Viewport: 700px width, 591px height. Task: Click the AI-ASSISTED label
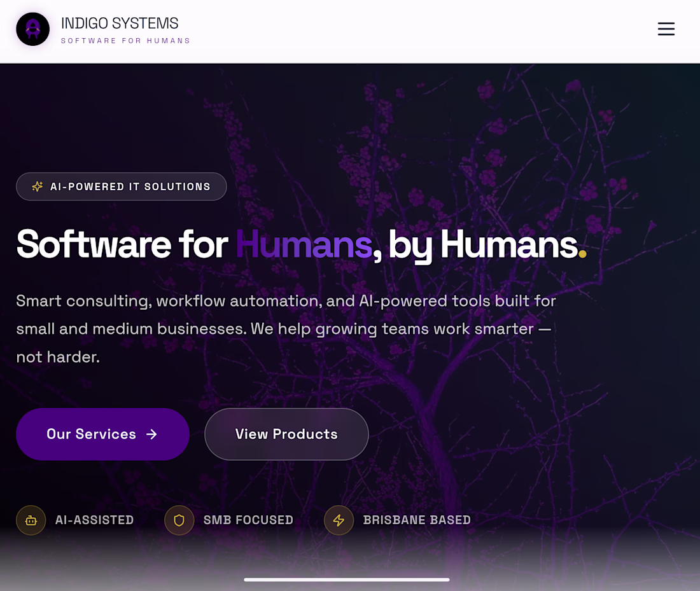tap(94, 520)
